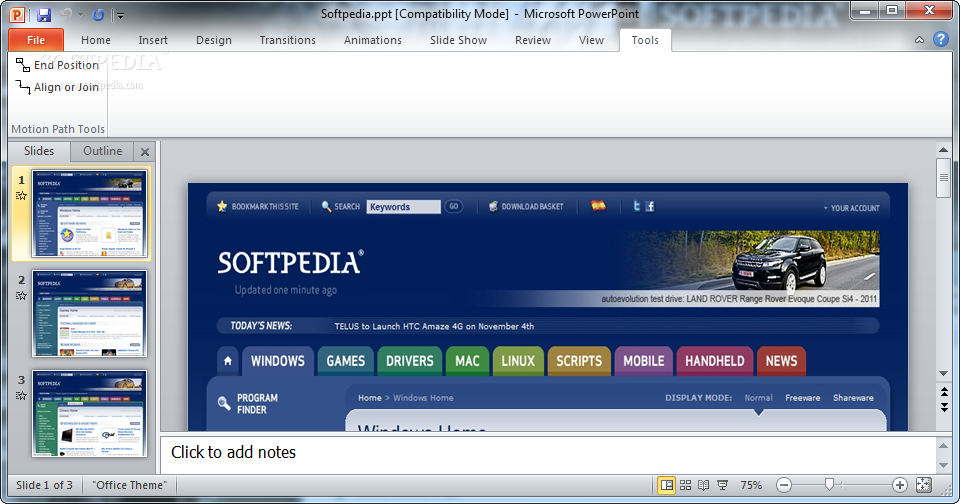Viewport: 960px width, 504px height.
Task: Open the undo history dropdown arrow
Action: [80, 15]
